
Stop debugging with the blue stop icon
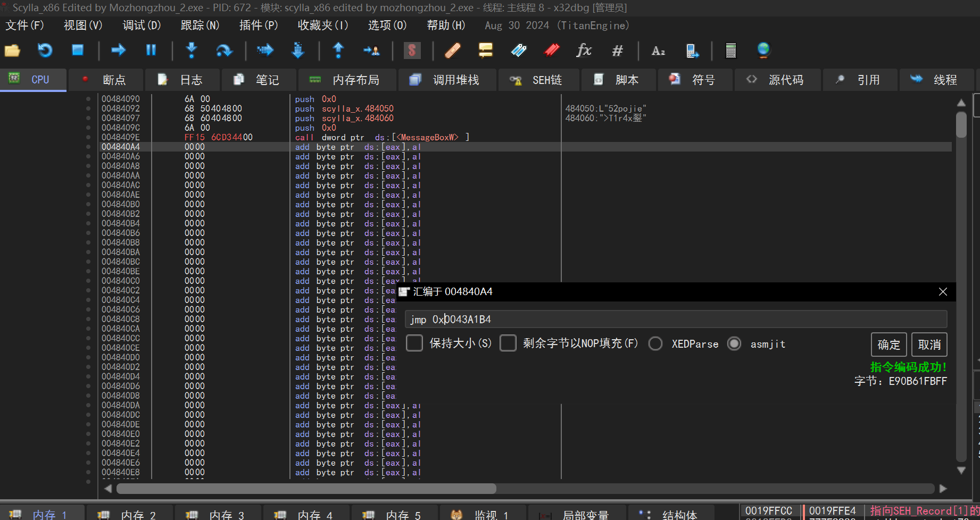(x=78, y=50)
